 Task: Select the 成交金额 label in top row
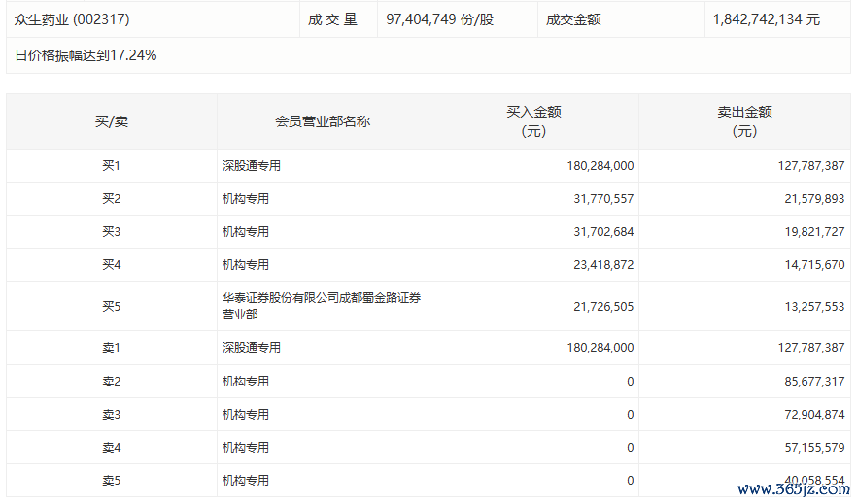pyautogui.click(x=573, y=19)
